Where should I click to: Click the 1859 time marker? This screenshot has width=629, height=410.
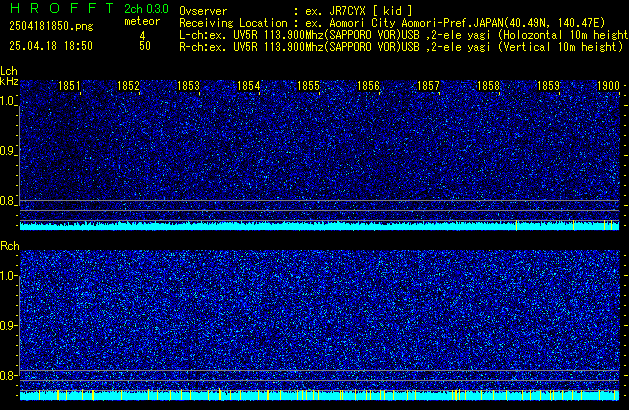pyautogui.click(x=548, y=86)
